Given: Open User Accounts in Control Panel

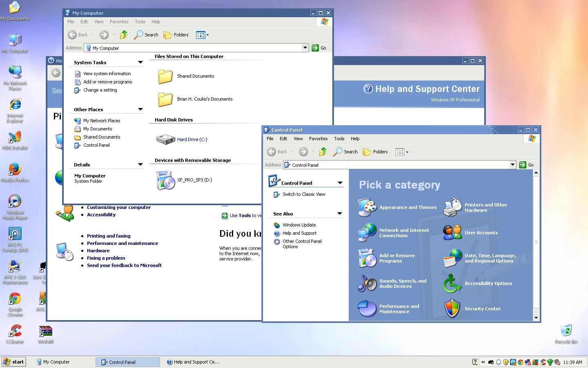Looking at the screenshot, I should coord(481,233).
